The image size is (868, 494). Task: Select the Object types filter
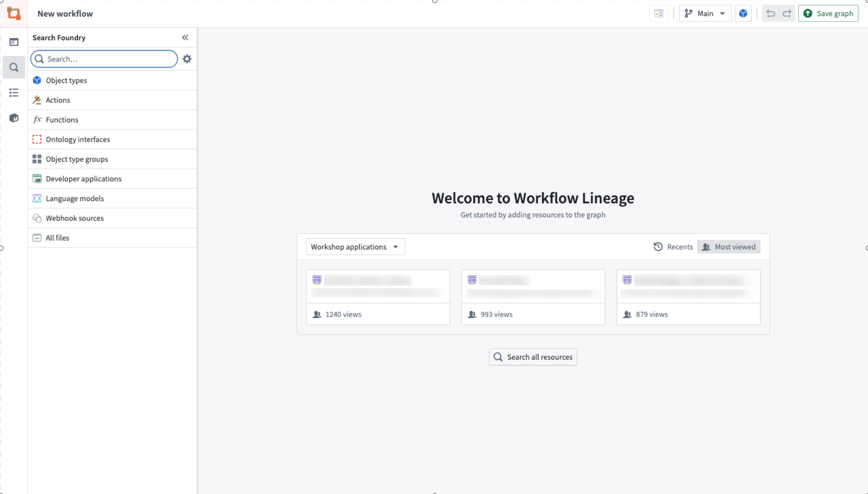pos(66,80)
